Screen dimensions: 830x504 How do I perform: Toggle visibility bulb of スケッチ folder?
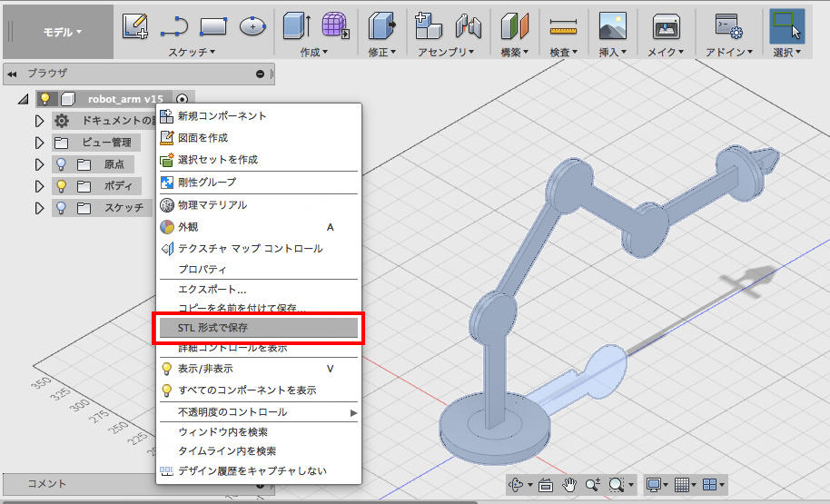coord(61,208)
